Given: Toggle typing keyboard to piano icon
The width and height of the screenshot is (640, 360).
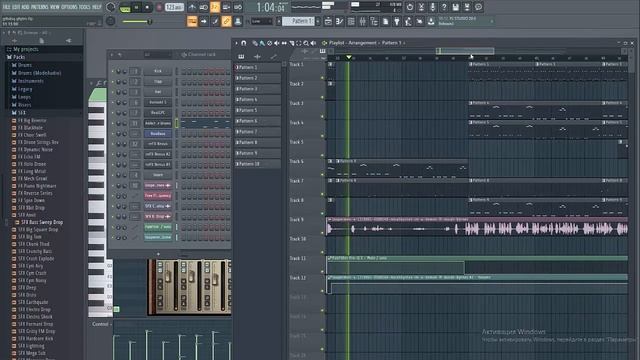Looking at the screenshot, I should click(x=192, y=21).
